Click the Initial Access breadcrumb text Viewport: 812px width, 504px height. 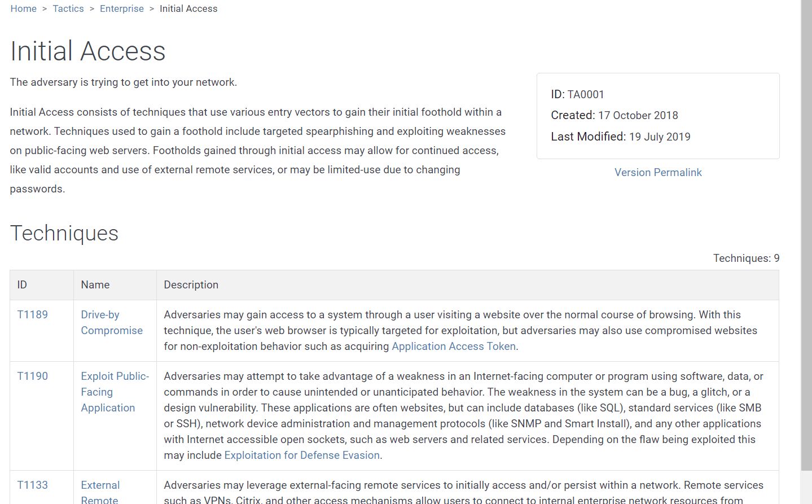point(188,8)
